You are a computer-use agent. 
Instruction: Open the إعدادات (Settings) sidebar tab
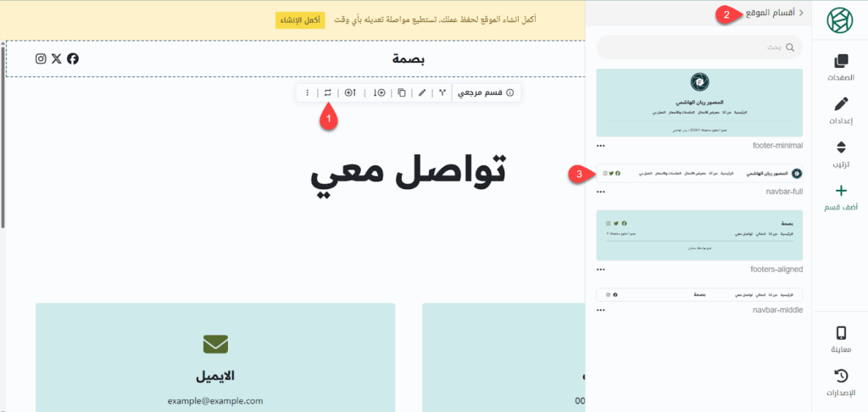[x=841, y=111]
